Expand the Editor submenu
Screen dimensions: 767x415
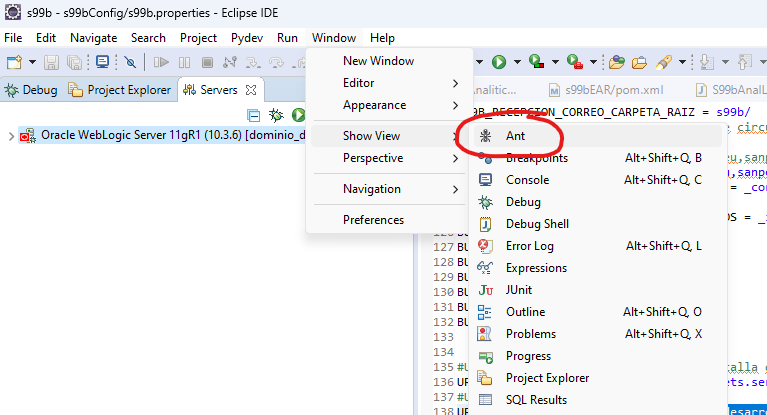(389, 83)
